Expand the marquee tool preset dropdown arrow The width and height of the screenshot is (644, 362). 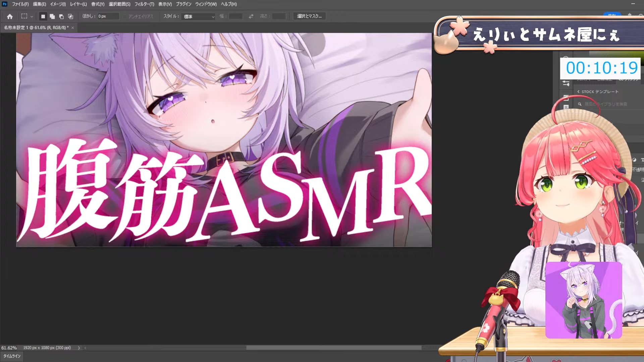32,16
